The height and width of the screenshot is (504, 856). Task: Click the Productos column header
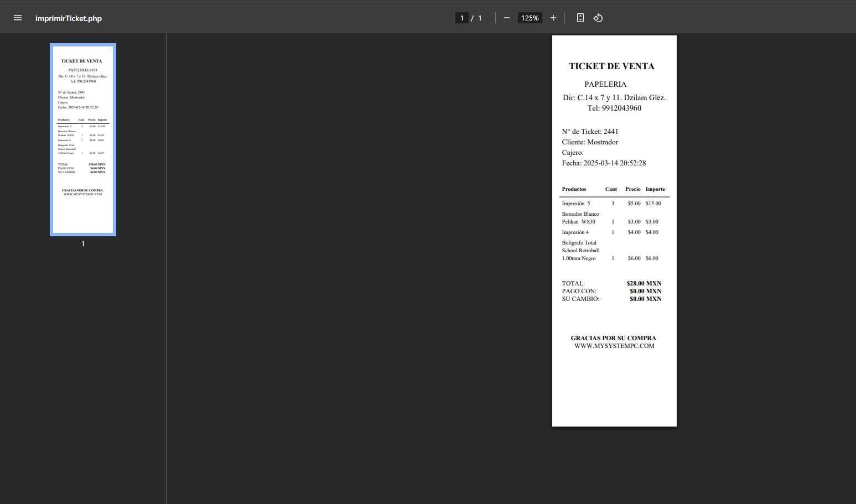click(574, 189)
